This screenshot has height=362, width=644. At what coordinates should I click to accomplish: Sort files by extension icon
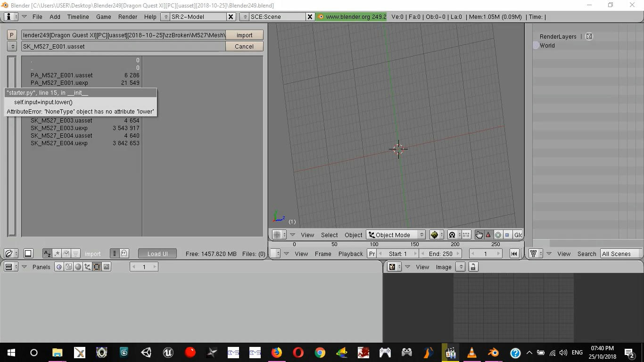(57, 254)
